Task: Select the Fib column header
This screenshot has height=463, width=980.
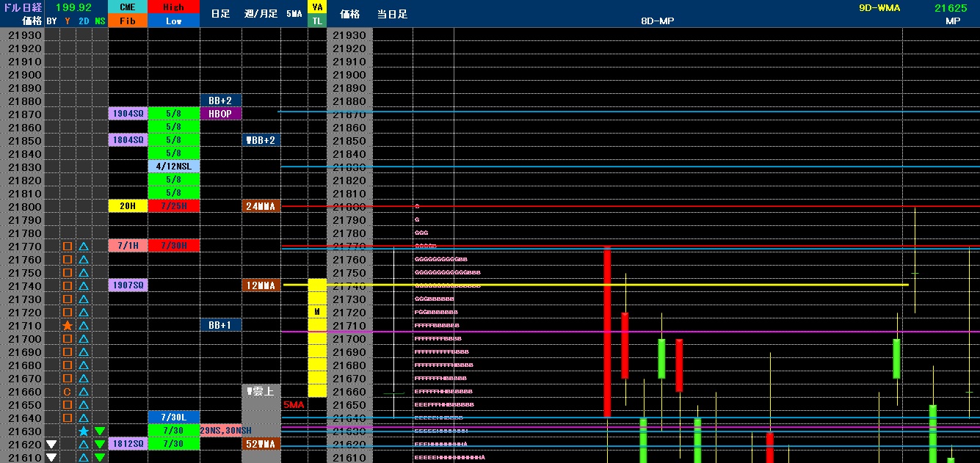Action: (x=128, y=21)
